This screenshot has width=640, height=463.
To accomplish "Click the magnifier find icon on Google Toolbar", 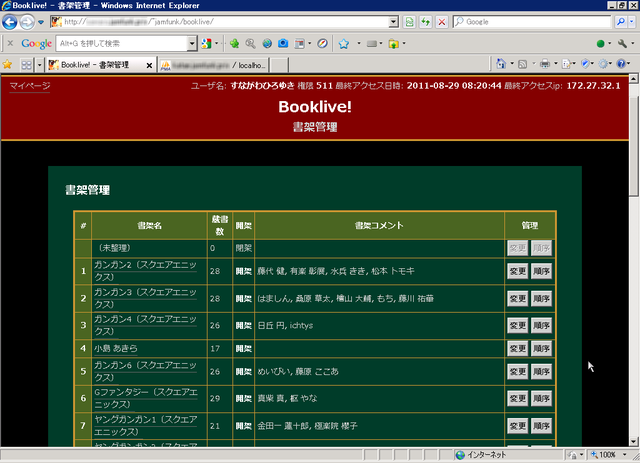I will [250, 43].
